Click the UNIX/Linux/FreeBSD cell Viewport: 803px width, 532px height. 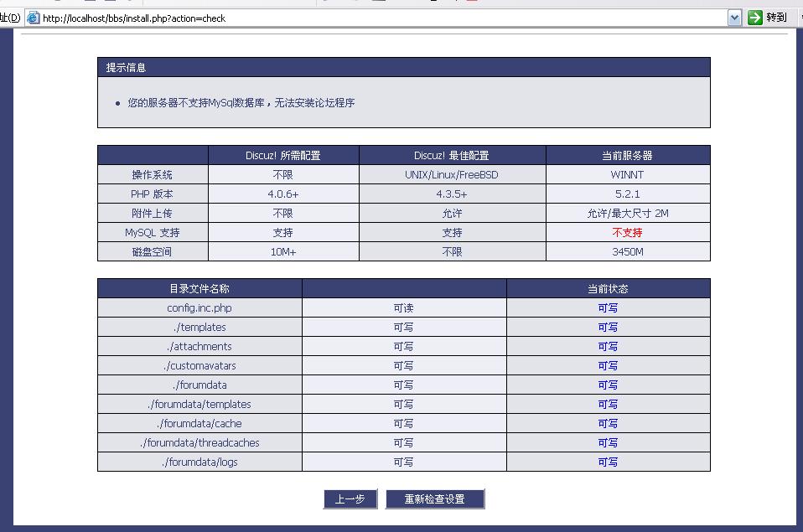[x=452, y=174]
